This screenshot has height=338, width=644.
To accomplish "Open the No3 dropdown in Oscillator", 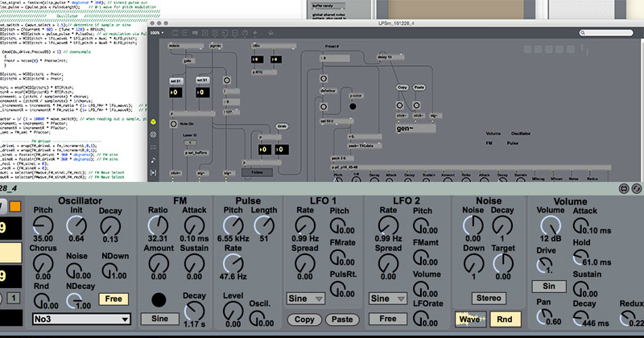I will point(81,319).
